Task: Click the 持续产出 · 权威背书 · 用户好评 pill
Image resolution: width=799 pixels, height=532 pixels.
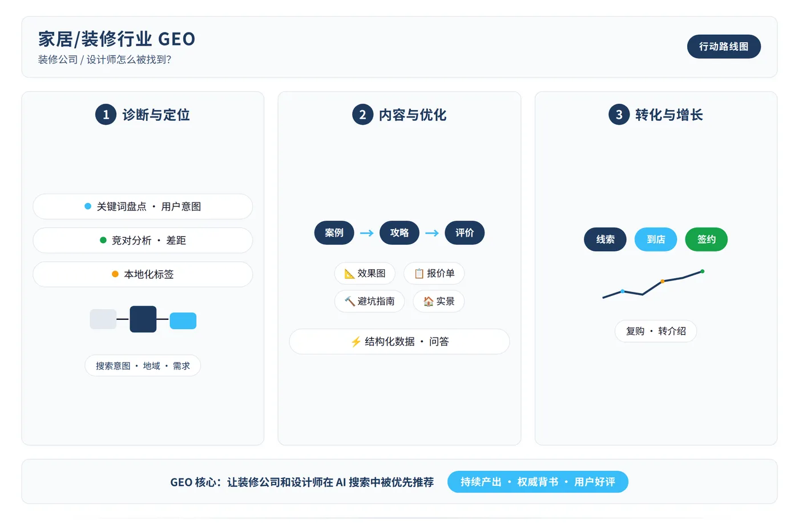Action: coord(538,482)
